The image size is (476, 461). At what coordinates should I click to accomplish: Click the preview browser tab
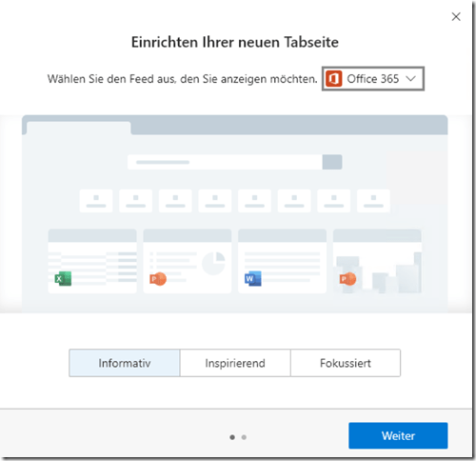pyautogui.click(x=79, y=128)
